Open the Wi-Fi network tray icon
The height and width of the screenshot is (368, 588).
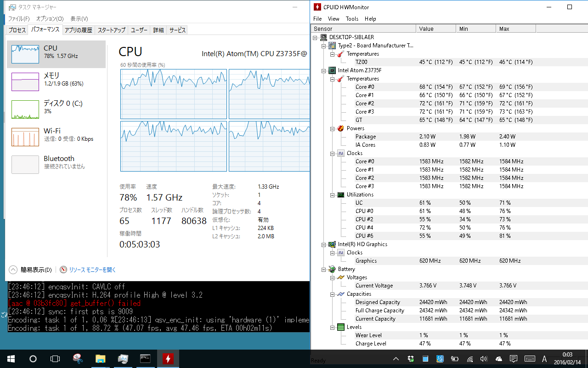pyautogui.click(x=469, y=359)
